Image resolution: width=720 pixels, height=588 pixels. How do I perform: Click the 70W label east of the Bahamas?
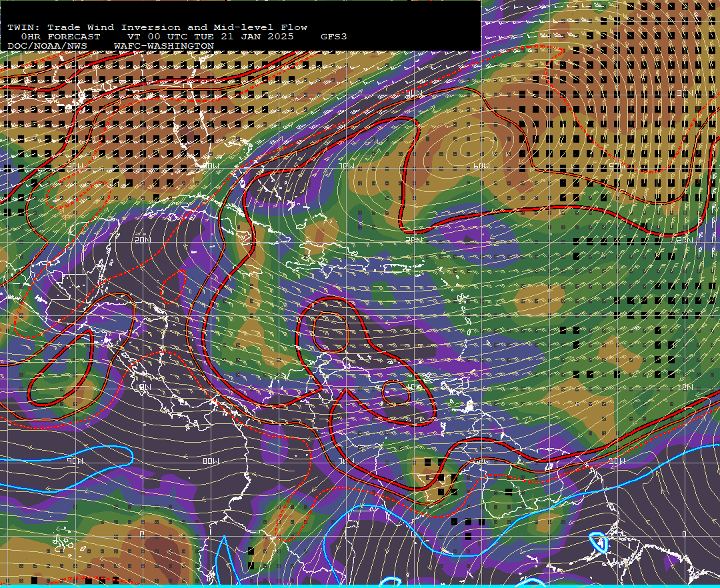click(x=346, y=167)
